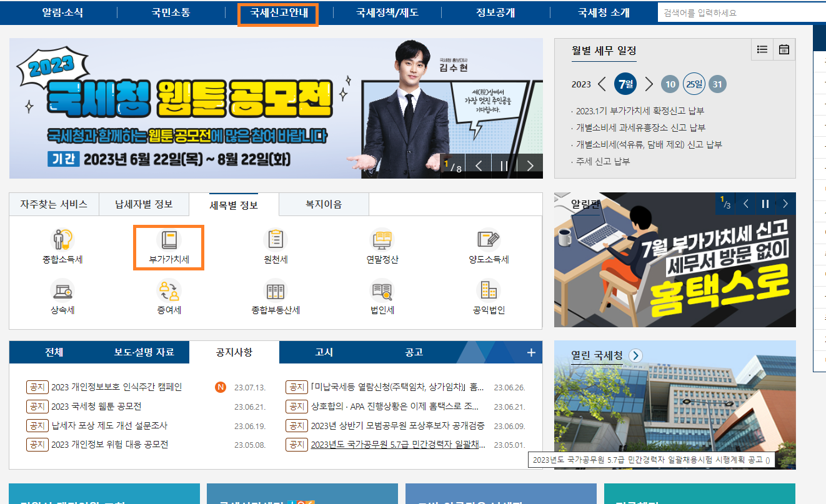Show previous main banner slide
This screenshot has width=826, height=504.
[479, 166]
